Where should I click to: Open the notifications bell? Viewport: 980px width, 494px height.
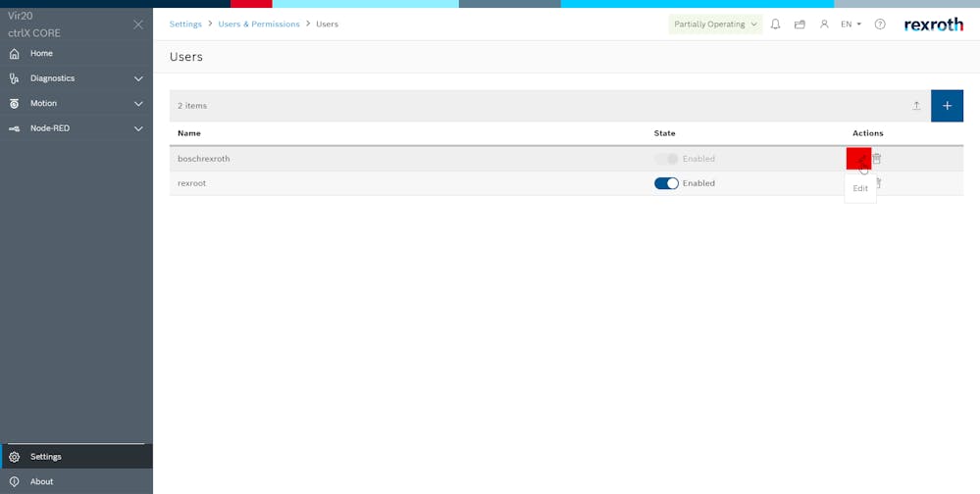click(776, 25)
